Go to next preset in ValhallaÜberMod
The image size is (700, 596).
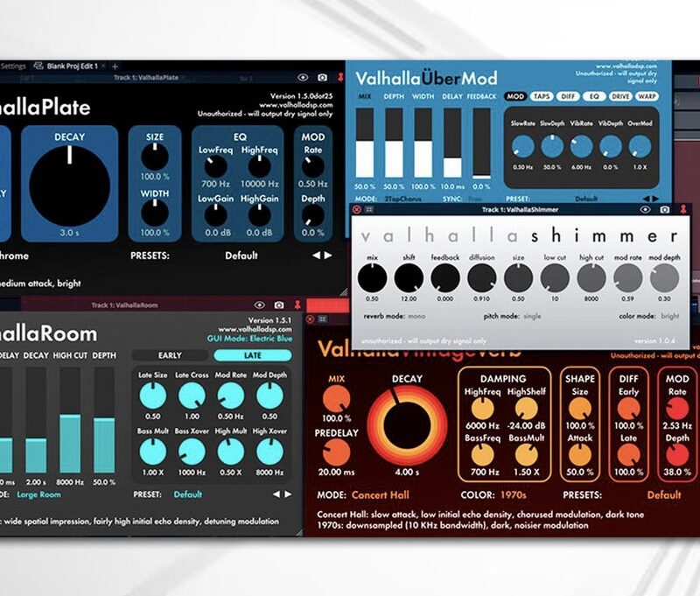point(654,199)
